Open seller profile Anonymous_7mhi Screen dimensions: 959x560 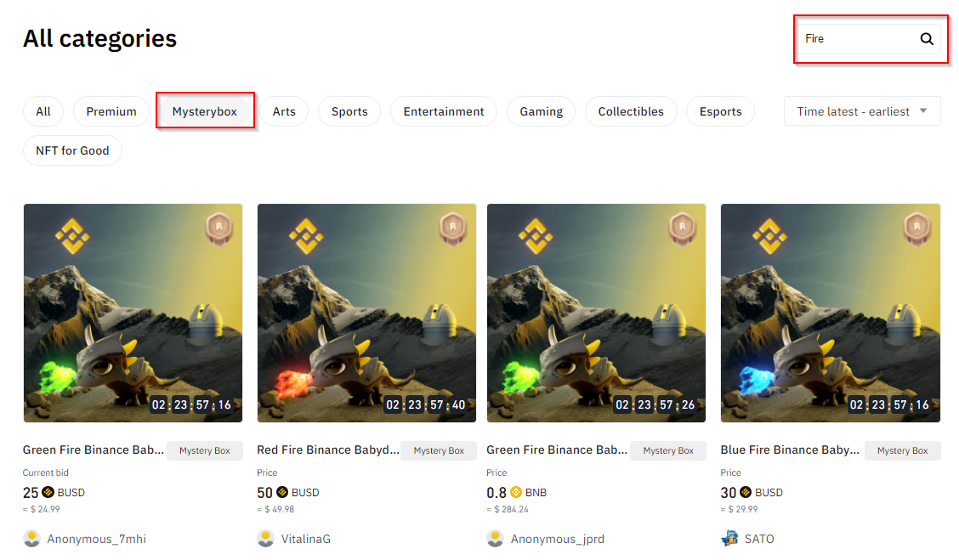(97, 540)
